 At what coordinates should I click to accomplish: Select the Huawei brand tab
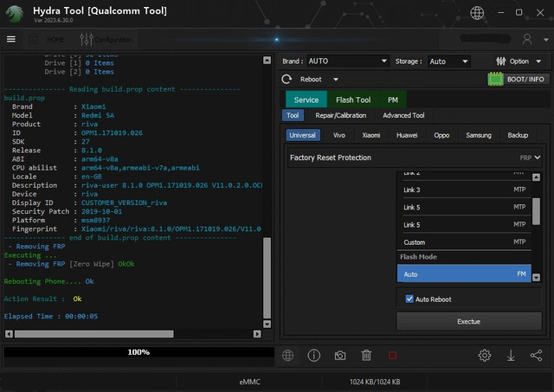click(x=407, y=135)
